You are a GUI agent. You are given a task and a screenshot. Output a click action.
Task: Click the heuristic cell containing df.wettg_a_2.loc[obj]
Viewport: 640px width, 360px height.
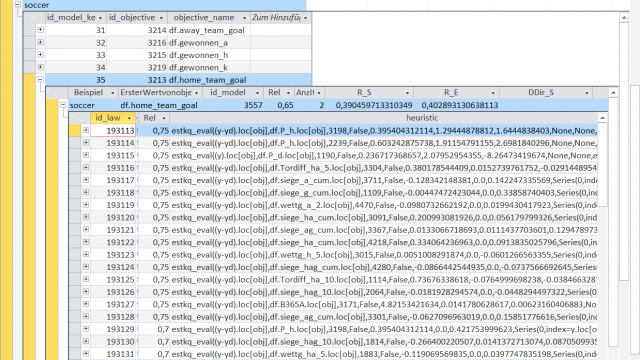click(384, 205)
